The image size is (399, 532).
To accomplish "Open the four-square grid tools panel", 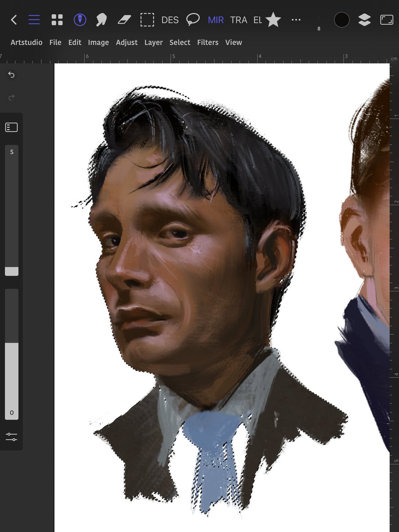I will click(57, 20).
